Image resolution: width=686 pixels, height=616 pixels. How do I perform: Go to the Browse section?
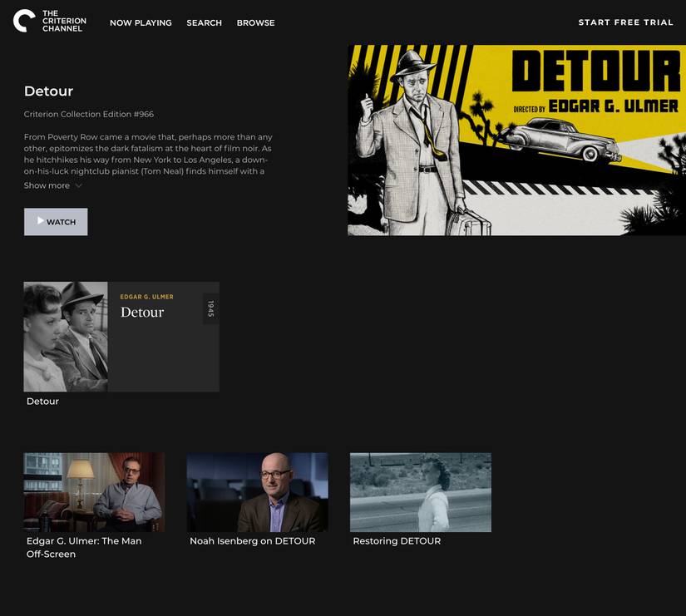[256, 22]
